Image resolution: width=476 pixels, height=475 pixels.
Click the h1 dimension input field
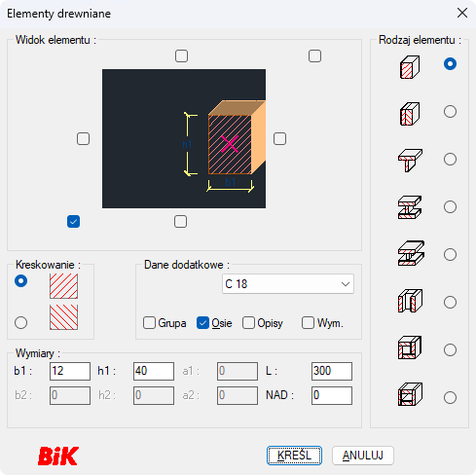(x=154, y=371)
